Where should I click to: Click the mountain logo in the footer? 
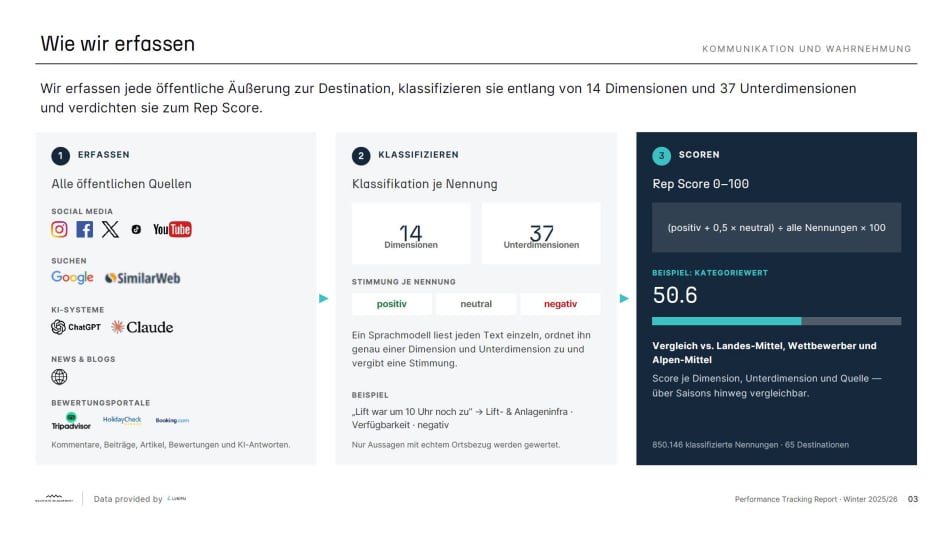54,498
